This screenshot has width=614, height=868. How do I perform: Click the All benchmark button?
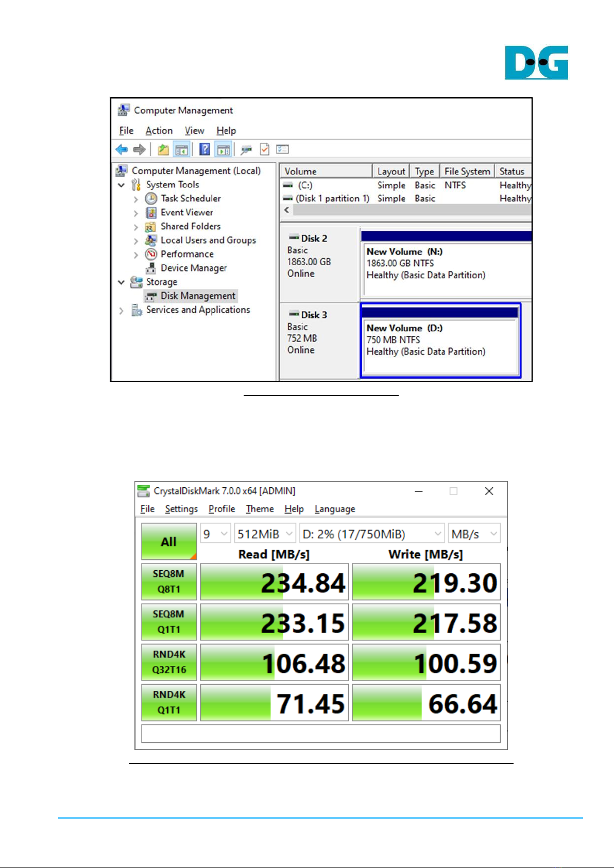[x=169, y=541]
